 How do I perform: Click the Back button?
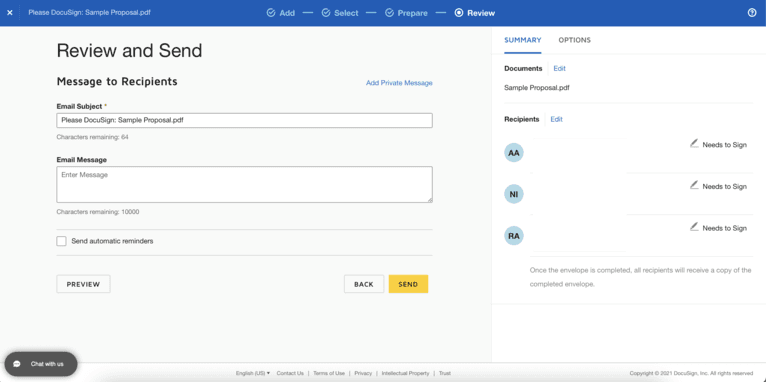(x=364, y=284)
